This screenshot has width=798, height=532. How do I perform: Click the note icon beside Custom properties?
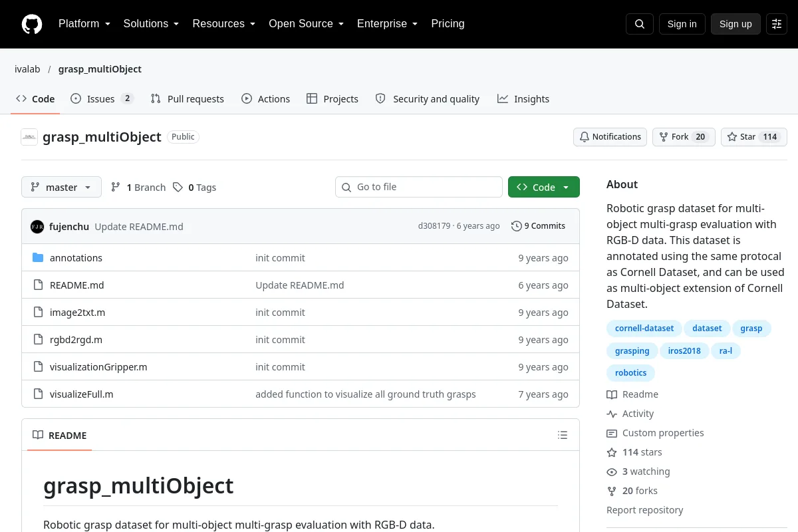point(612,433)
